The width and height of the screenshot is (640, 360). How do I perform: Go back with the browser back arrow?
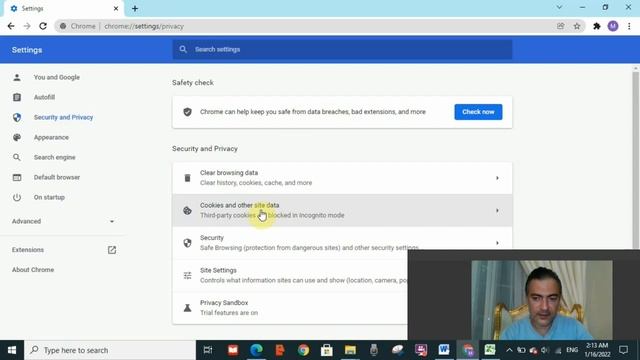[11, 26]
